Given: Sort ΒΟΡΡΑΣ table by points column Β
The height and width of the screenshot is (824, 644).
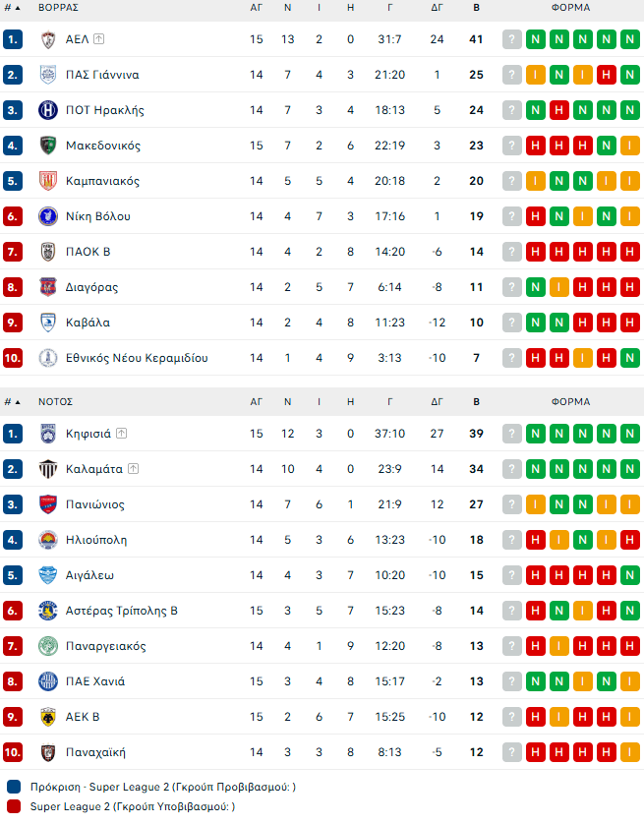Looking at the screenshot, I should (476, 7).
